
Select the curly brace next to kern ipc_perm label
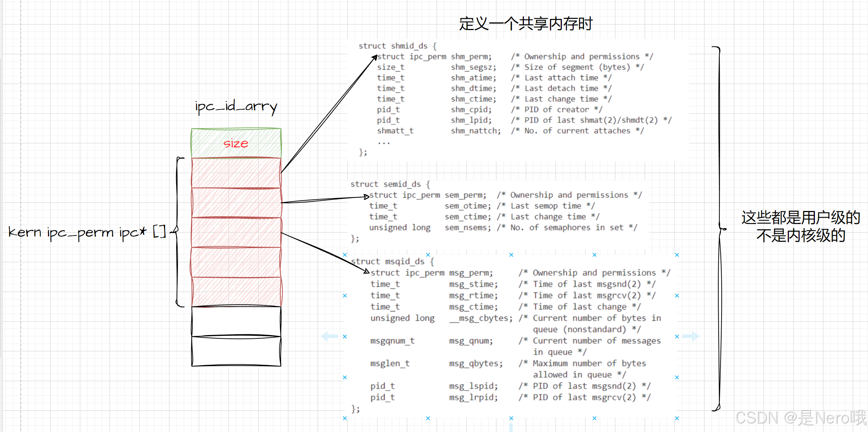[x=178, y=232]
